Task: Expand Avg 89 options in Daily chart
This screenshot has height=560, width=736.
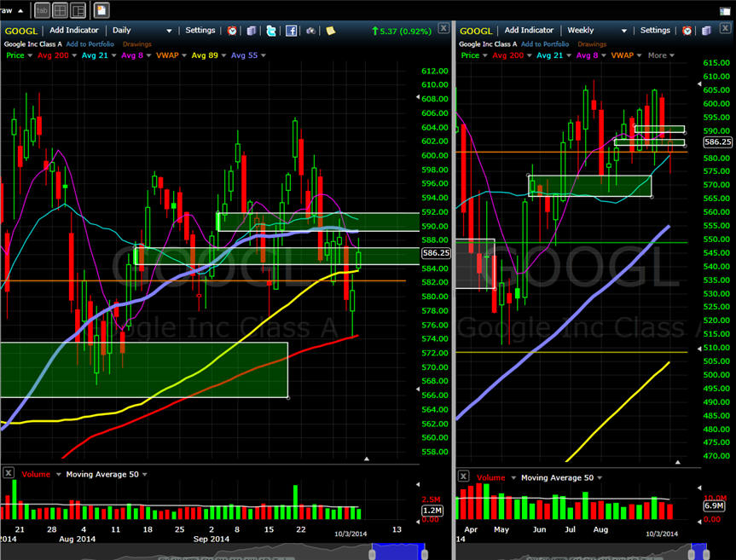Action: pos(223,55)
